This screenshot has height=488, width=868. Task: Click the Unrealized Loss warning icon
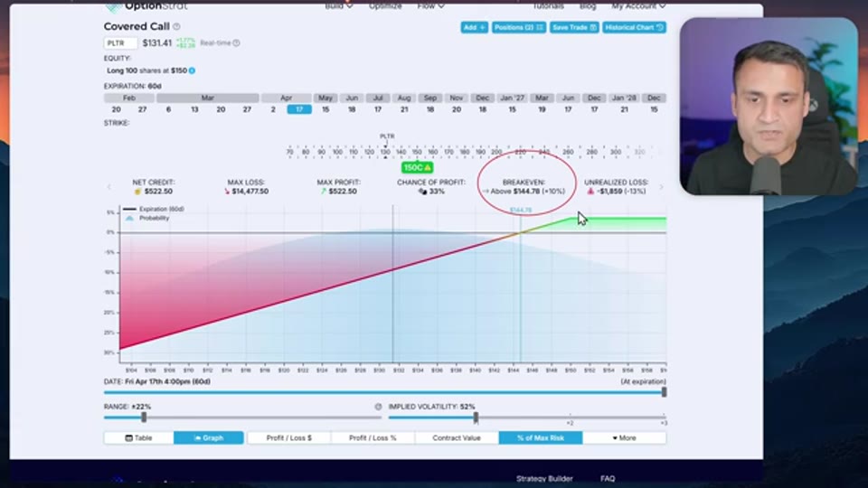click(x=590, y=192)
